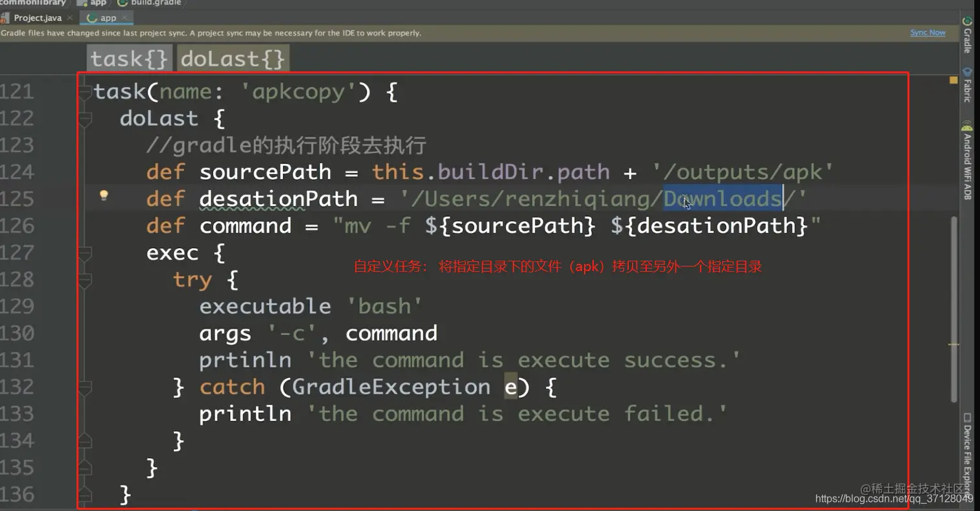
Task: Click the command variable on line 126
Action: tap(246, 226)
